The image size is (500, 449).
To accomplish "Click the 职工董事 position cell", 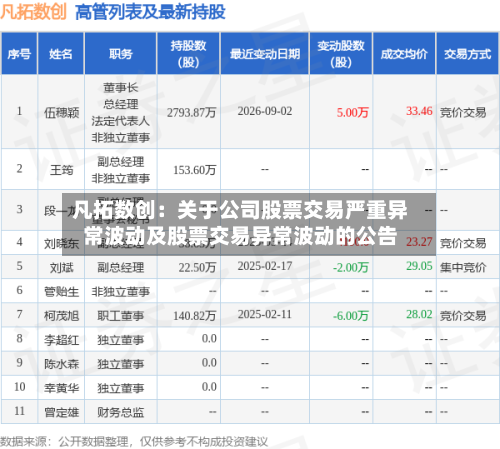I will (121, 316).
